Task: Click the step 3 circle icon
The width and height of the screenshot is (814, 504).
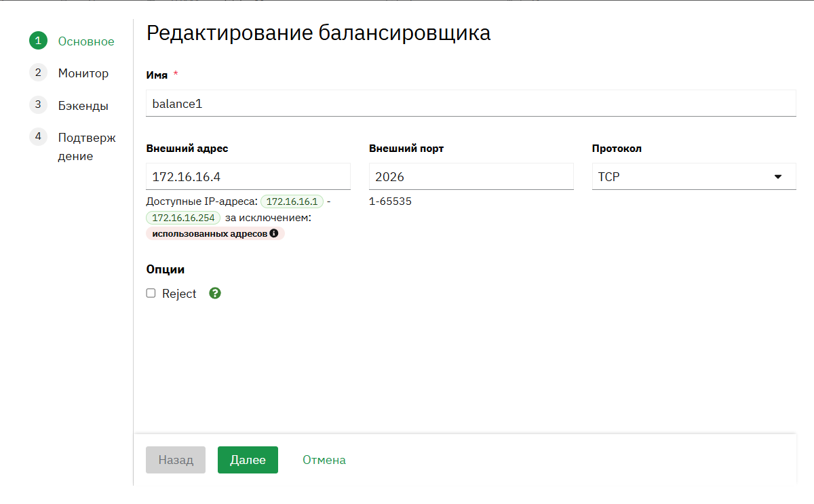Action: point(38,104)
